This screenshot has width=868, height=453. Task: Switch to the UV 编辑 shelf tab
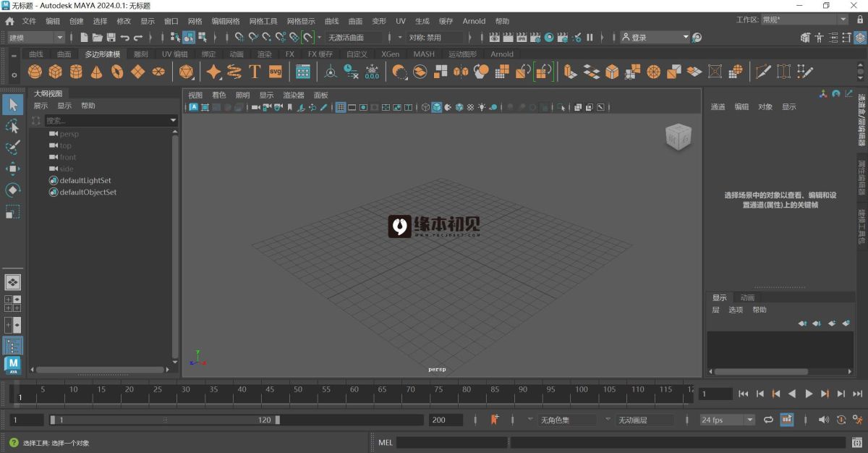click(174, 54)
